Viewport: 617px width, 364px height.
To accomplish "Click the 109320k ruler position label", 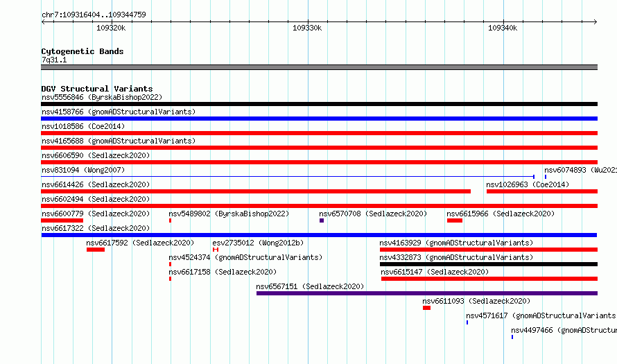I will 111,28.
